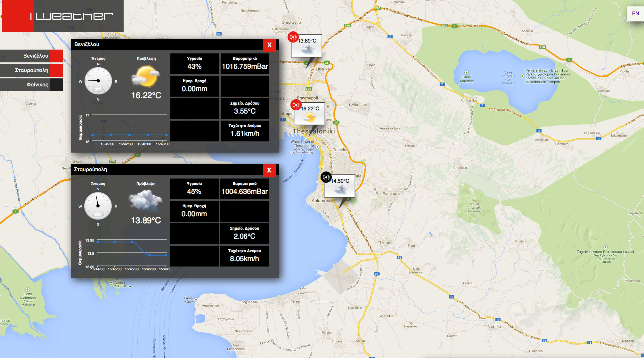Close the Βενιζέλου weather panel

[269, 45]
